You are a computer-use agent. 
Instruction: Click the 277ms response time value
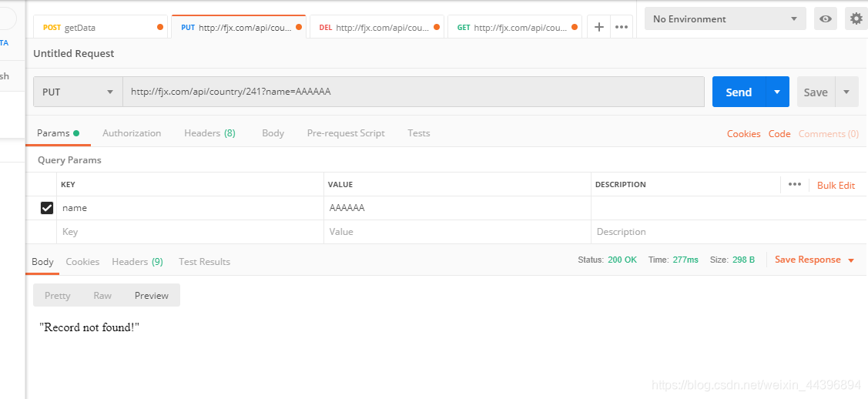click(685, 260)
